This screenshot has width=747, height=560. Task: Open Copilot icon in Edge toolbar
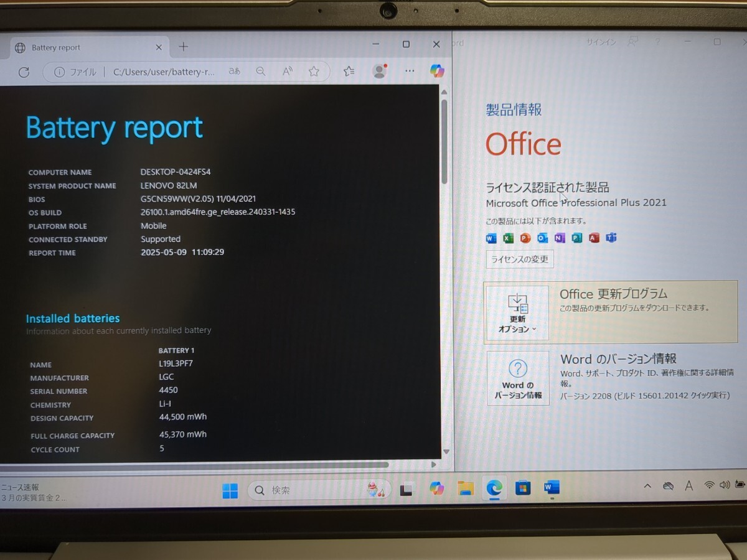pos(438,71)
